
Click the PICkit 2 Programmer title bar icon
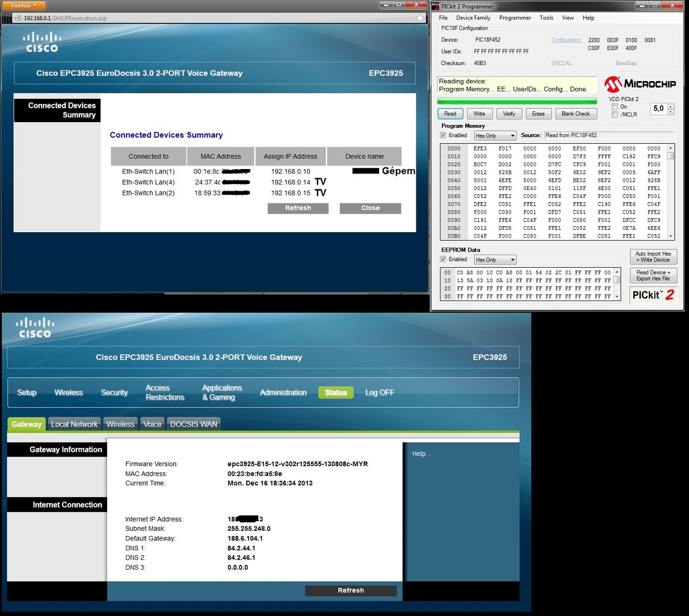[x=436, y=5]
